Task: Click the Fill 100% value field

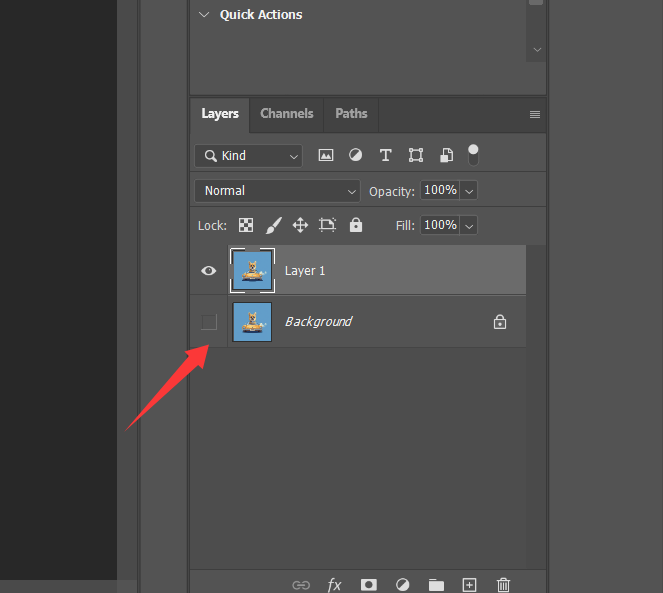Action: (440, 225)
